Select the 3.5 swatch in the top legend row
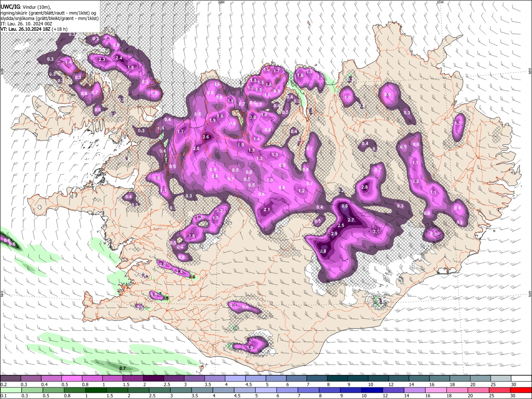 coord(215,378)
